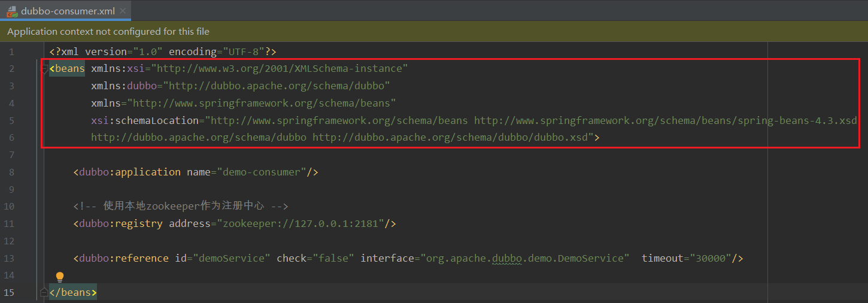The width and height of the screenshot is (868, 303).
Task: Click the 'Application context not configured' banner
Action: pyautogui.click(x=108, y=31)
